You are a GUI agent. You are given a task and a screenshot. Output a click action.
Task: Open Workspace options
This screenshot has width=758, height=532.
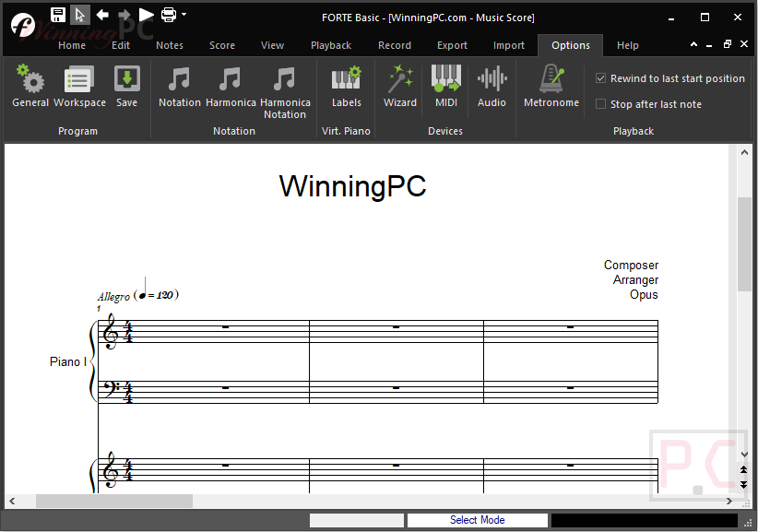point(79,86)
